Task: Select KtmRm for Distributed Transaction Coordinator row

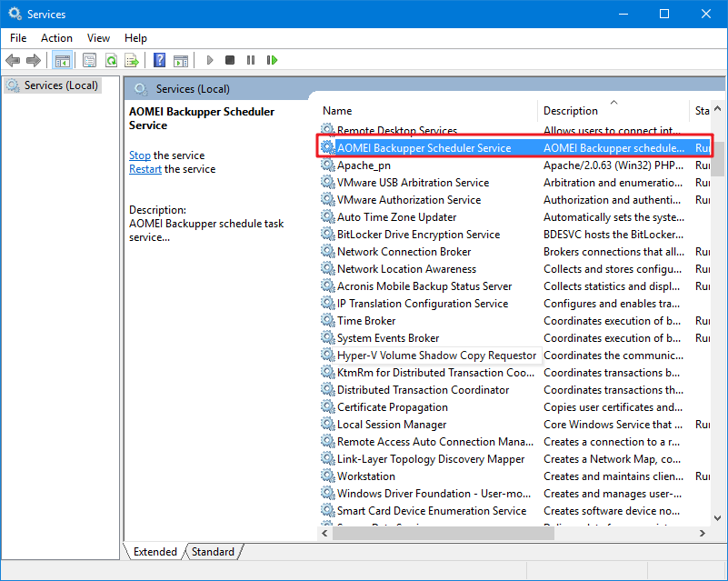Action: point(514,373)
